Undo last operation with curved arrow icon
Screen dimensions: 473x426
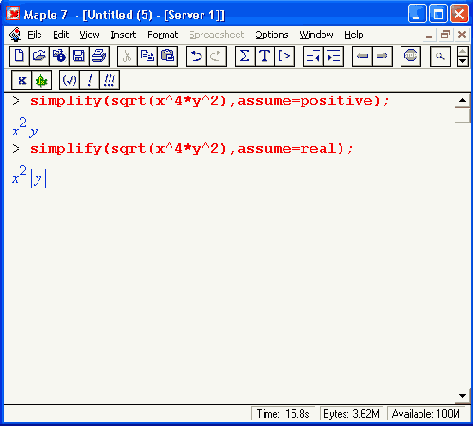[196, 56]
